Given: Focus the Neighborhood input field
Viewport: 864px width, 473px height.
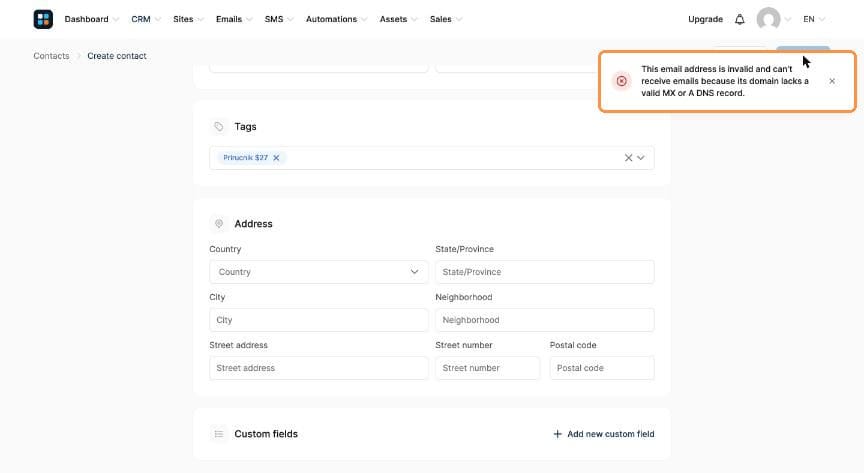Looking at the screenshot, I should 544,320.
